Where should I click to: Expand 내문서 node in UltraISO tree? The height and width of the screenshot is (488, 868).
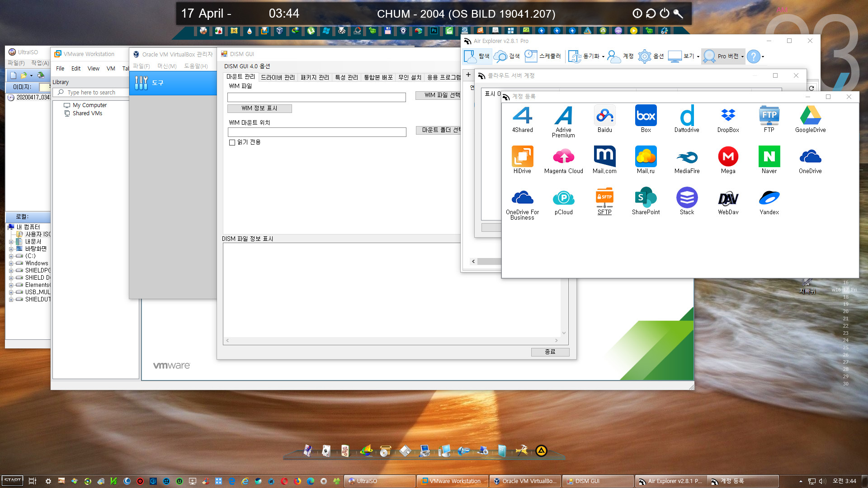pos(11,242)
